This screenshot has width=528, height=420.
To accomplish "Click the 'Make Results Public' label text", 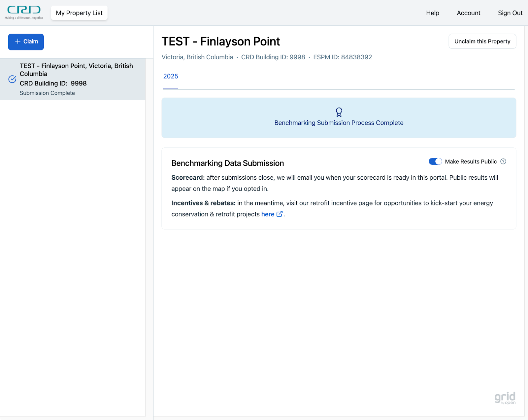I will [471, 162].
